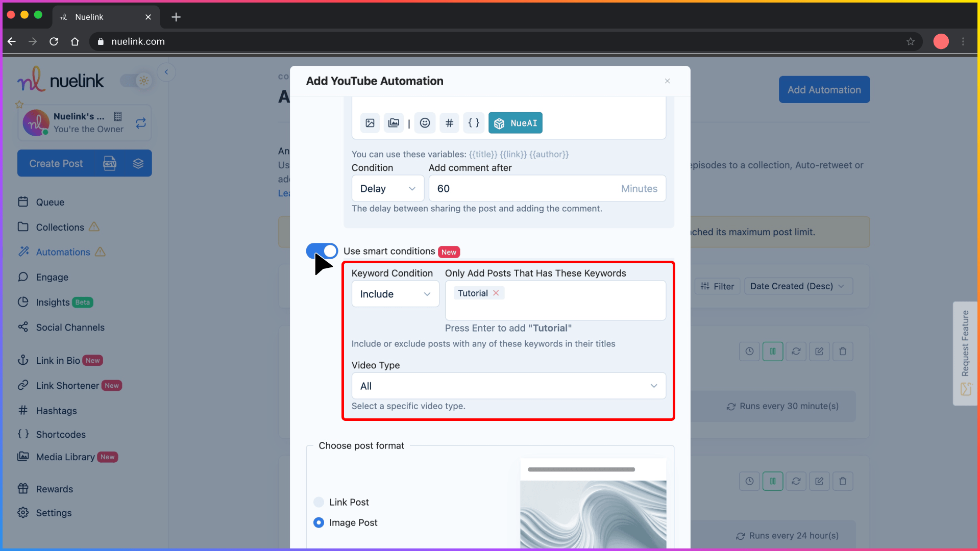980x551 pixels.
Task: Click Add Automation button
Action: click(x=824, y=90)
